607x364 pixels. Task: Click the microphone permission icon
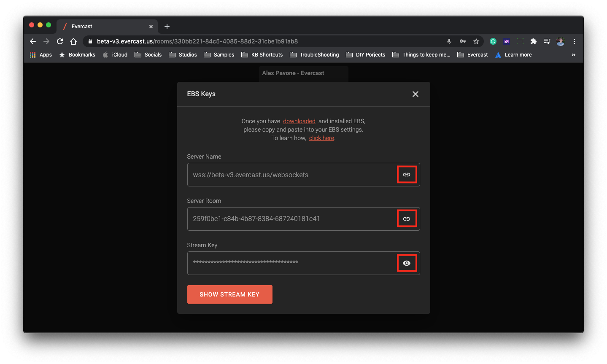click(x=449, y=41)
